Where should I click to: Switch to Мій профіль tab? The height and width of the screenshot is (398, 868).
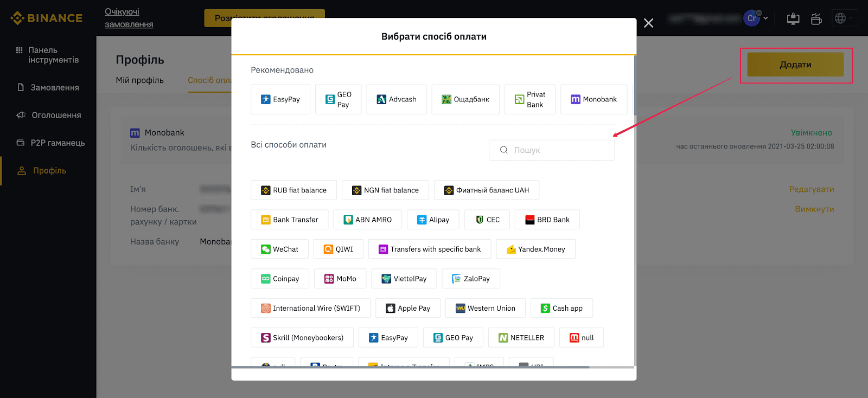pyautogui.click(x=139, y=80)
